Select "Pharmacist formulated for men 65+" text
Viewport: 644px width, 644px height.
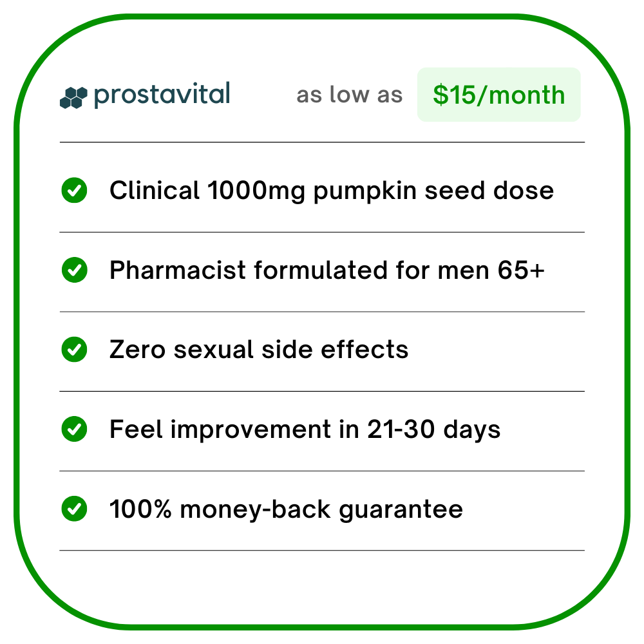click(327, 270)
